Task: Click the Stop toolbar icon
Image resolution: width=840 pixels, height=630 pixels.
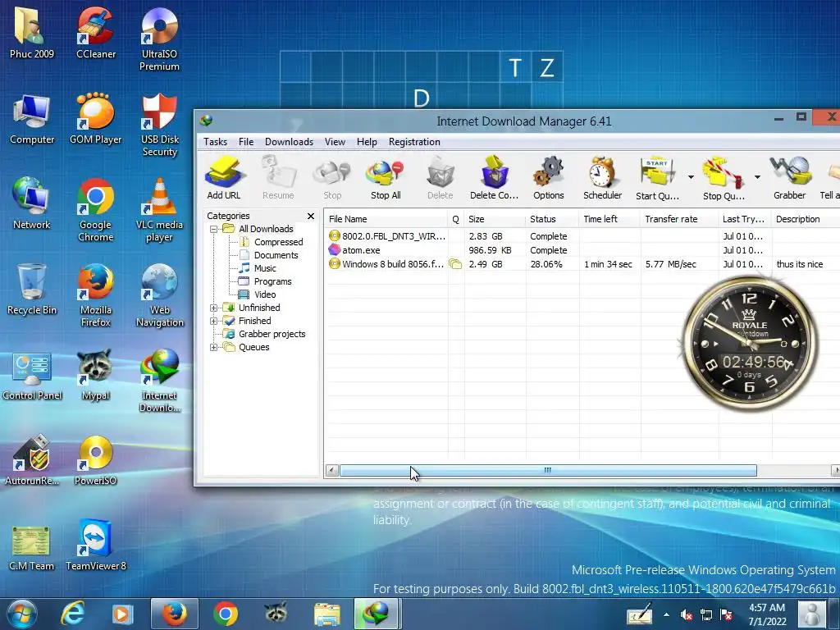Action: (x=332, y=178)
